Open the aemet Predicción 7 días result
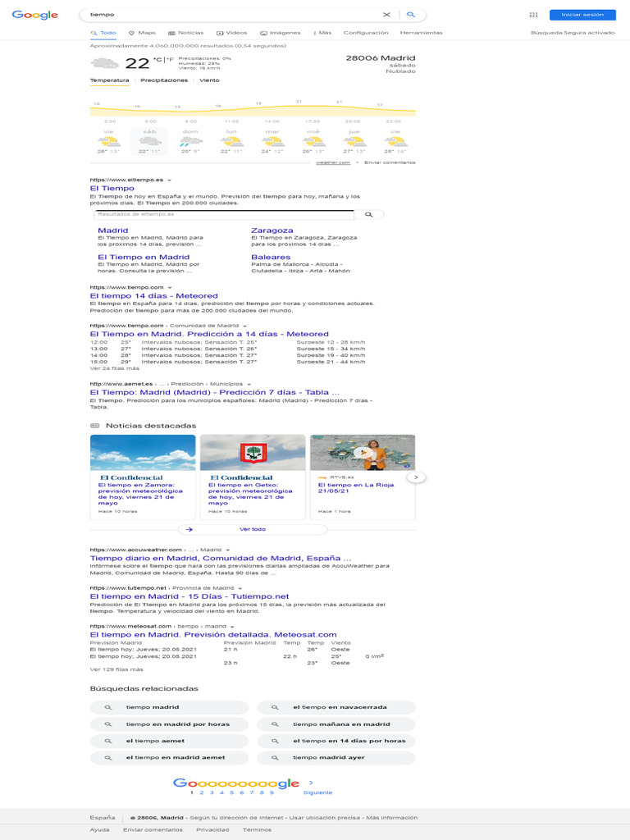 click(215, 392)
